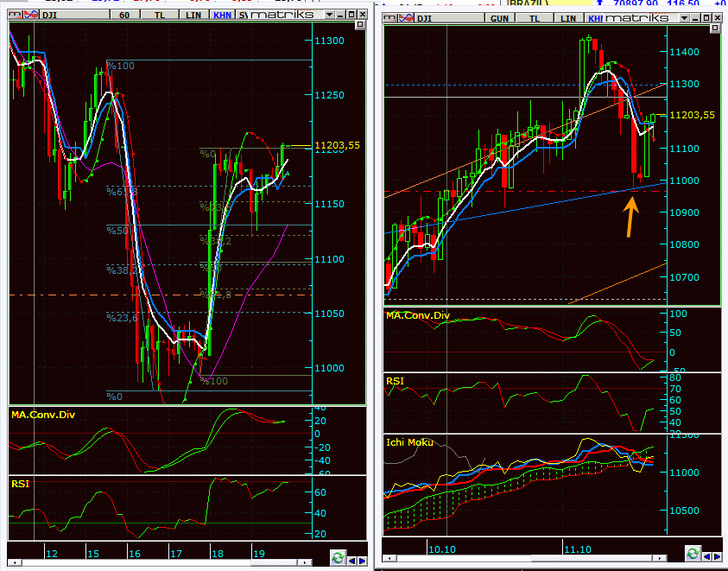Refresh the left chart with green arrows icon

[x=338, y=558]
